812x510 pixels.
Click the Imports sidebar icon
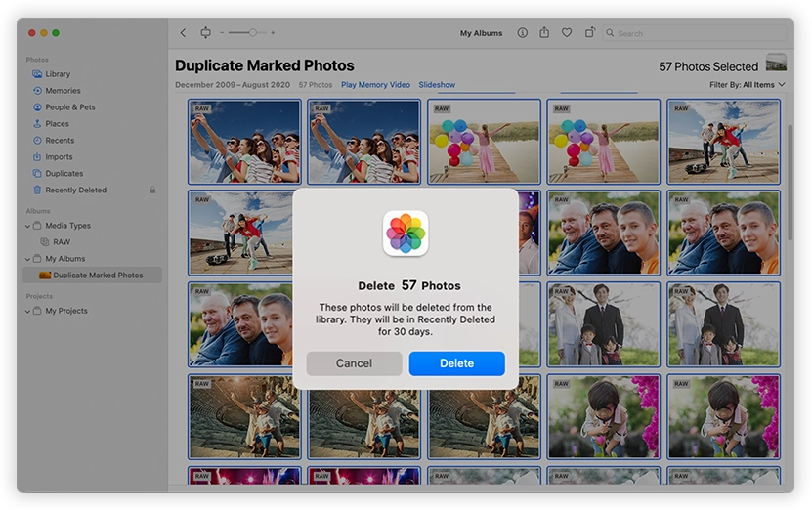coord(37,157)
